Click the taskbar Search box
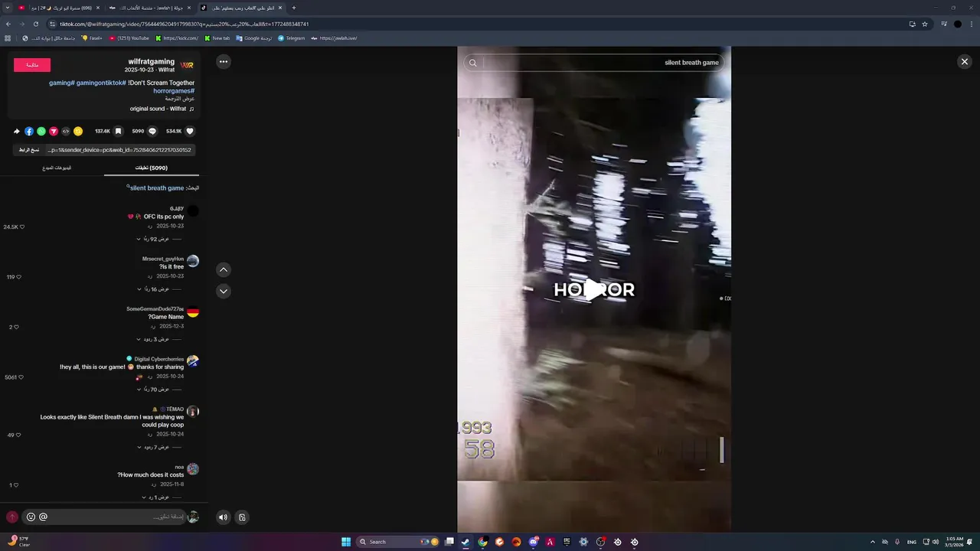980x551 pixels. coord(398,542)
